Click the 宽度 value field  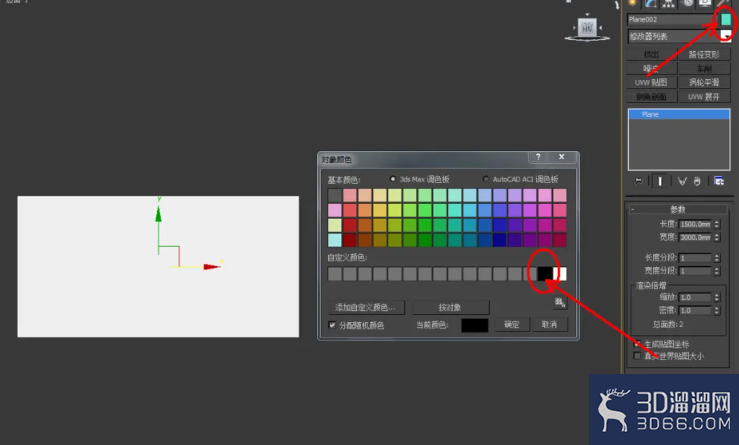tap(695, 237)
